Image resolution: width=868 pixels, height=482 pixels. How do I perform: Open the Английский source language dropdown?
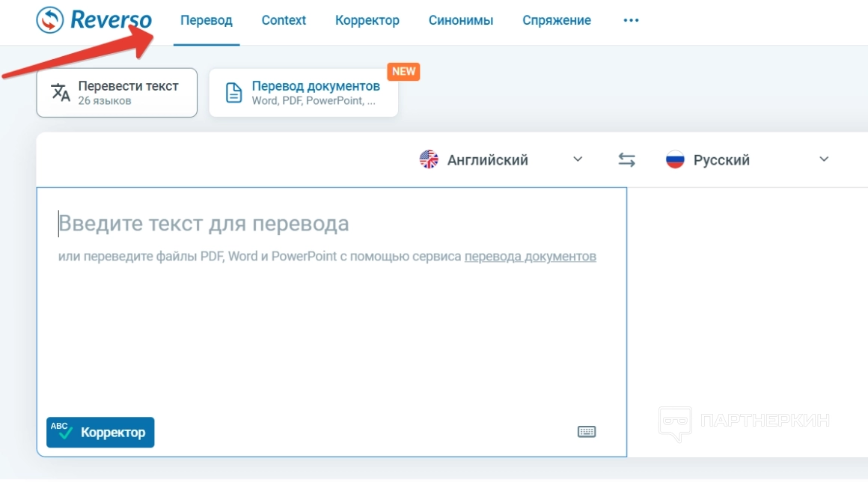tap(501, 160)
